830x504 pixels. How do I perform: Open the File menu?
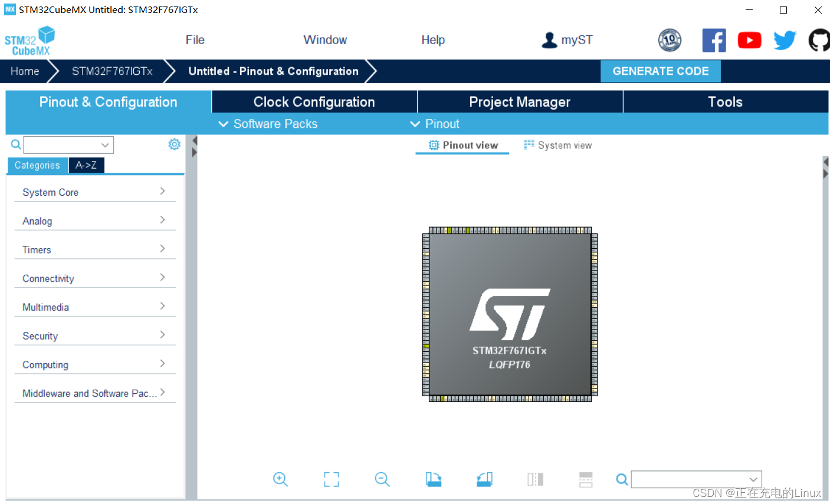pos(195,40)
